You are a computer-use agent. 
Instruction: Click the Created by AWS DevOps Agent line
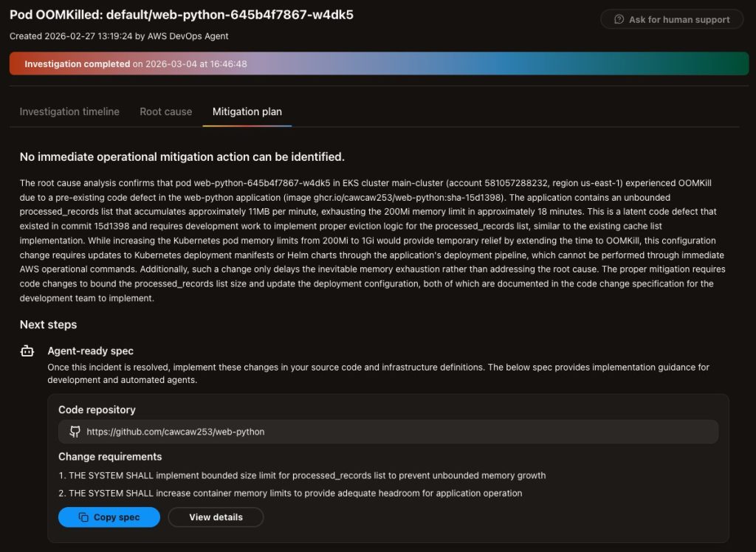click(119, 35)
